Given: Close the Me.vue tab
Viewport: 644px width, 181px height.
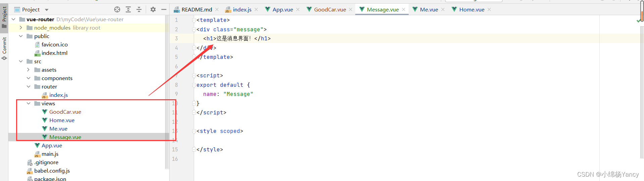Looking at the screenshot, I should 443,9.
